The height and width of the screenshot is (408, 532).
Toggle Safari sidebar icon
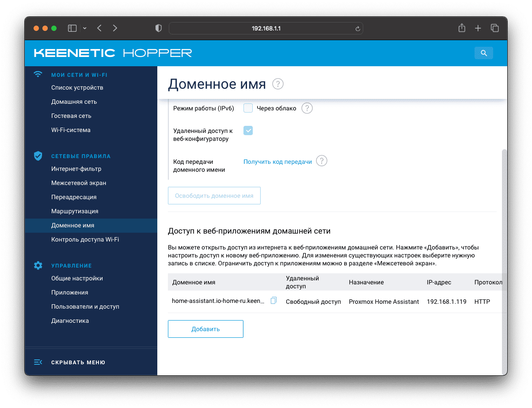click(72, 28)
